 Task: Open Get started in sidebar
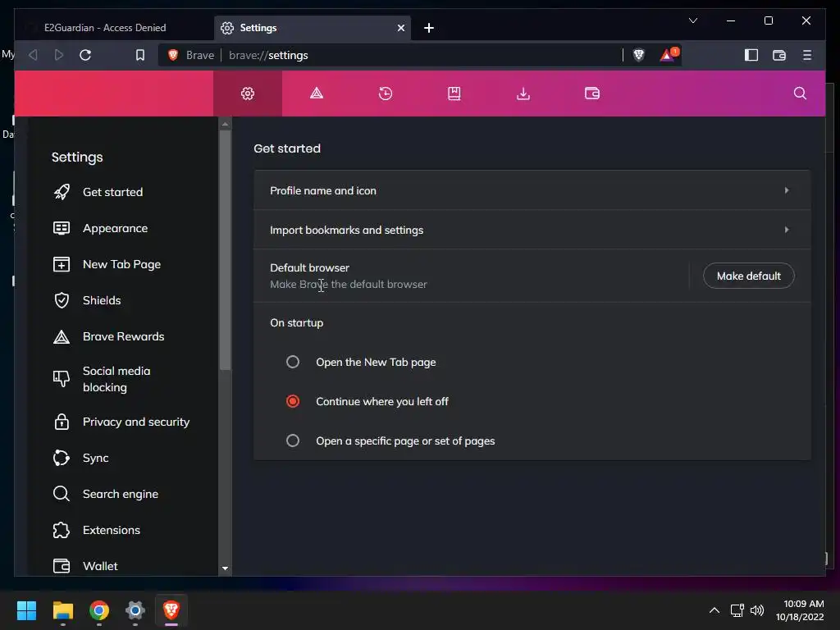[x=113, y=192]
